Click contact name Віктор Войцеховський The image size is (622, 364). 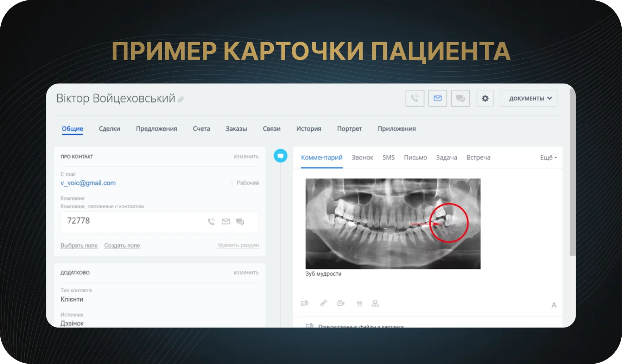coord(116,98)
